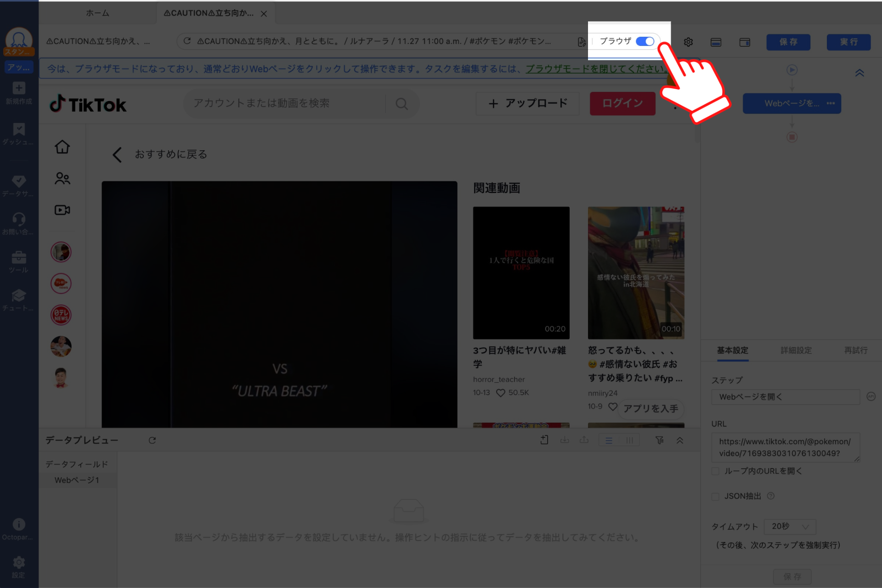Click the export data icon in data preview
This screenshot has width=882, height=588.
tap(584, 440)
